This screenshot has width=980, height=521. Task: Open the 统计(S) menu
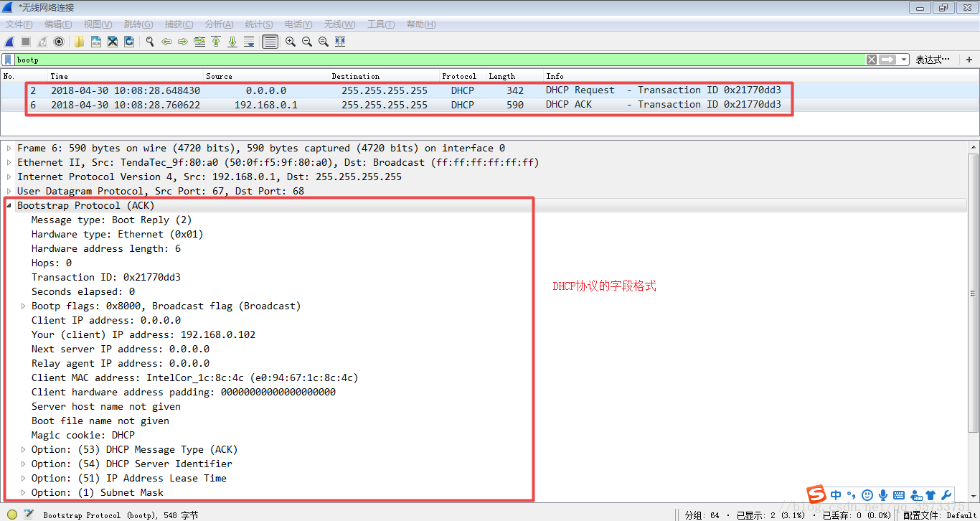coord(259,24)
